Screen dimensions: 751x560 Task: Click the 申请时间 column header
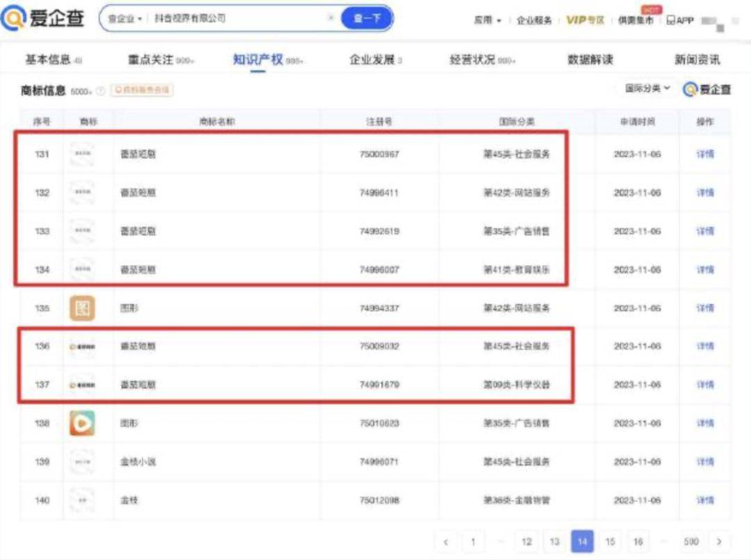point(637,122)
